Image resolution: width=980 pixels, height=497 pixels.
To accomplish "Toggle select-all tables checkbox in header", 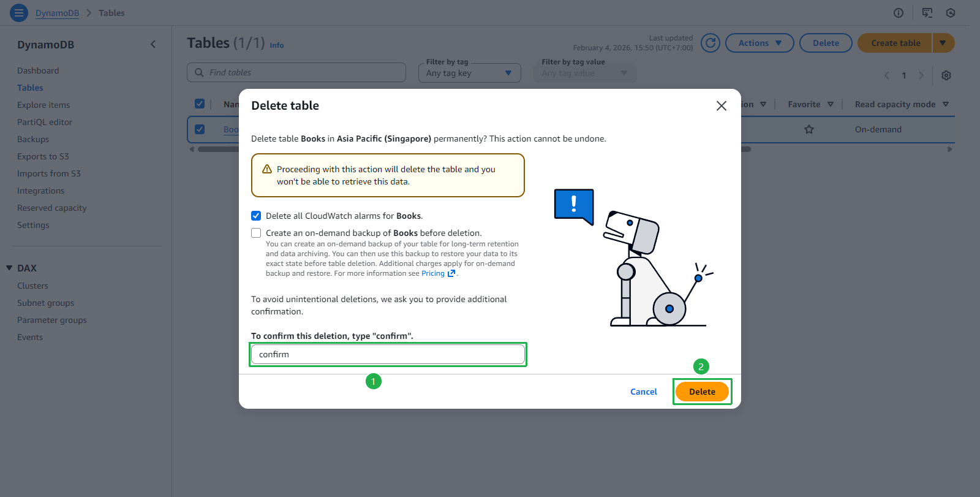I will coord(200,104).
